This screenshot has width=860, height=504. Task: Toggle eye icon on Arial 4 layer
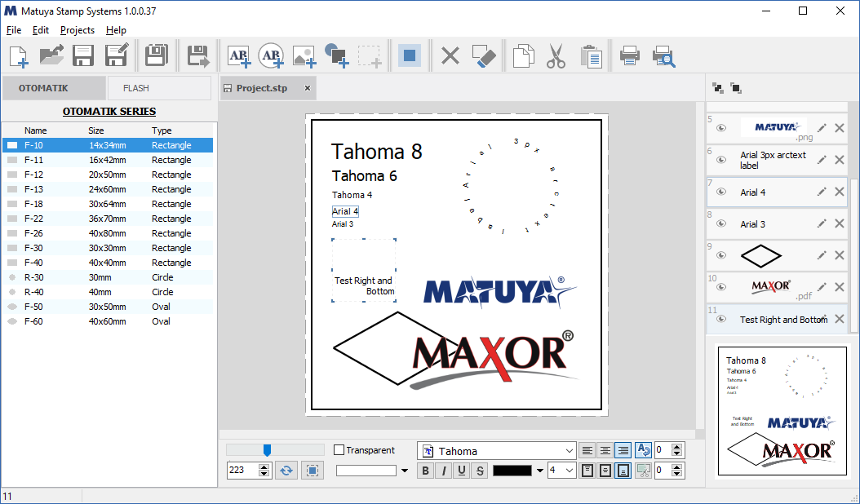tap(721, 192)
